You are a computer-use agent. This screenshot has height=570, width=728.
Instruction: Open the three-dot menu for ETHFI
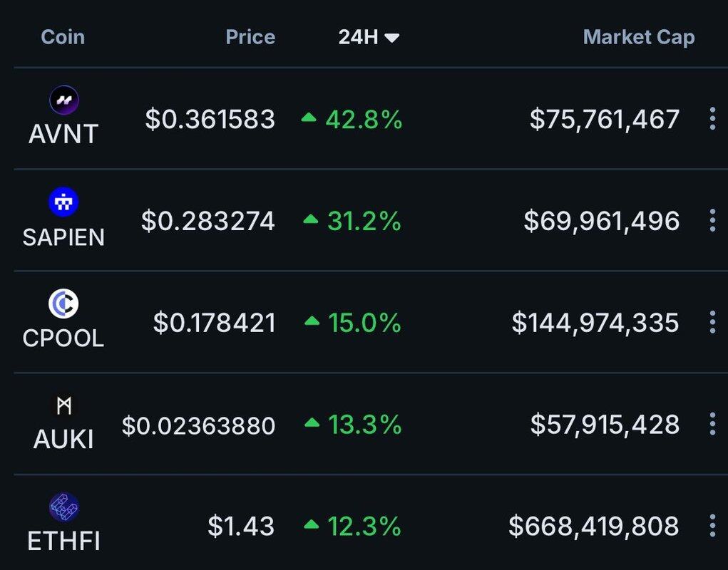pyautogui.click(x=712, y=526)
